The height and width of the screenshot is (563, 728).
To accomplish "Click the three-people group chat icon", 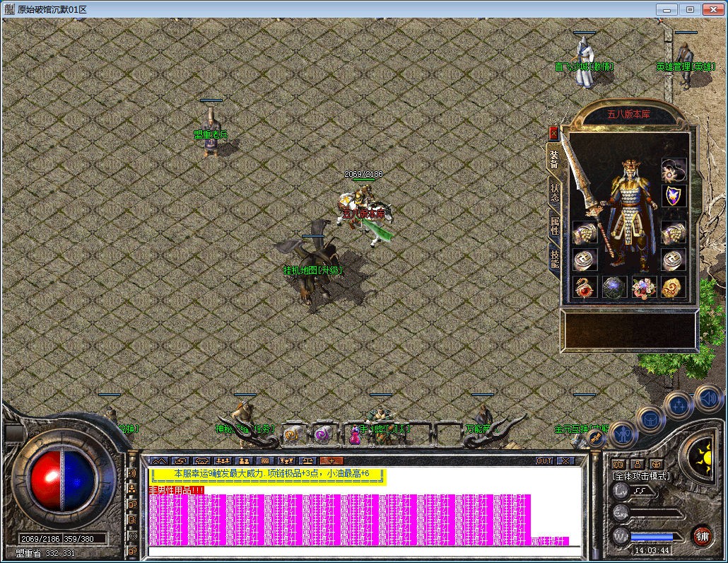I will click(x=223, y=461).
